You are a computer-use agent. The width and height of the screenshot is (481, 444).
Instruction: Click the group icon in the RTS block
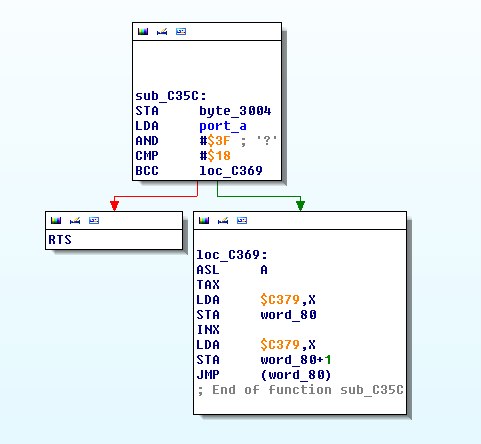(94, 220)
